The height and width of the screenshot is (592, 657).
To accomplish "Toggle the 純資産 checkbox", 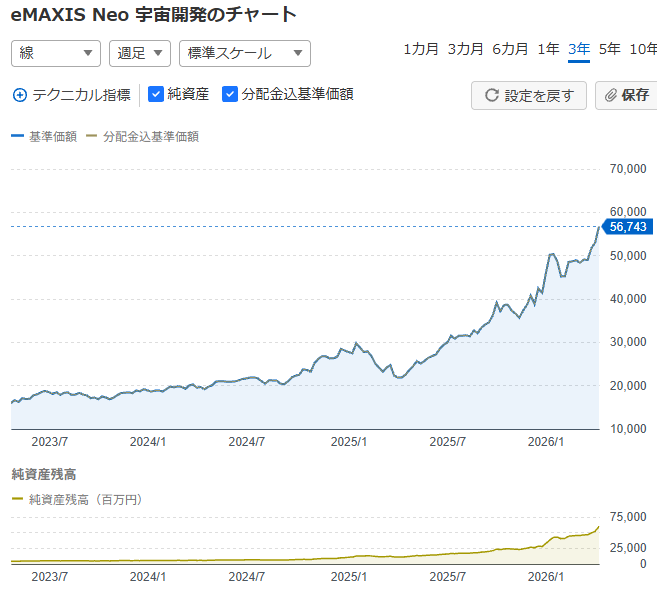I will (156, 94).
